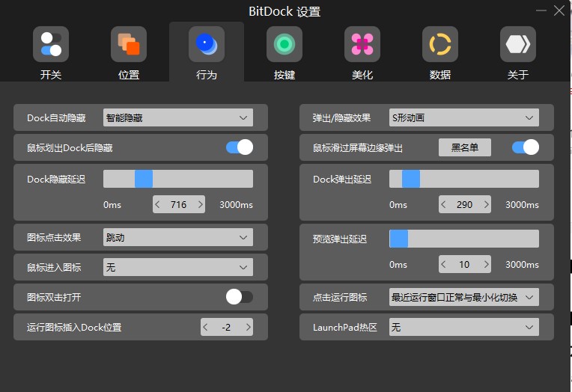Click the 运行图标插入Dock位置 label
The width and height of the screenshot is (572, 392).
(74, 327)
